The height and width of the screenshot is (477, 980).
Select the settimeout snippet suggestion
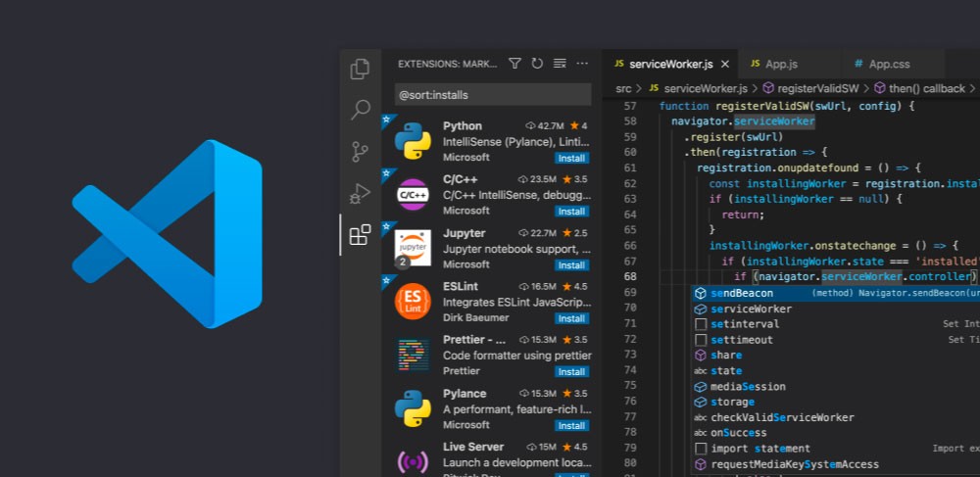tap(836, 340)
